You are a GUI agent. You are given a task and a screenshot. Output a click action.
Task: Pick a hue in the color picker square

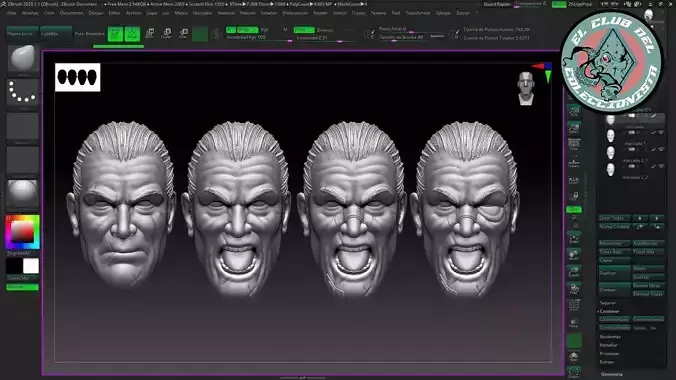(22, 232)
